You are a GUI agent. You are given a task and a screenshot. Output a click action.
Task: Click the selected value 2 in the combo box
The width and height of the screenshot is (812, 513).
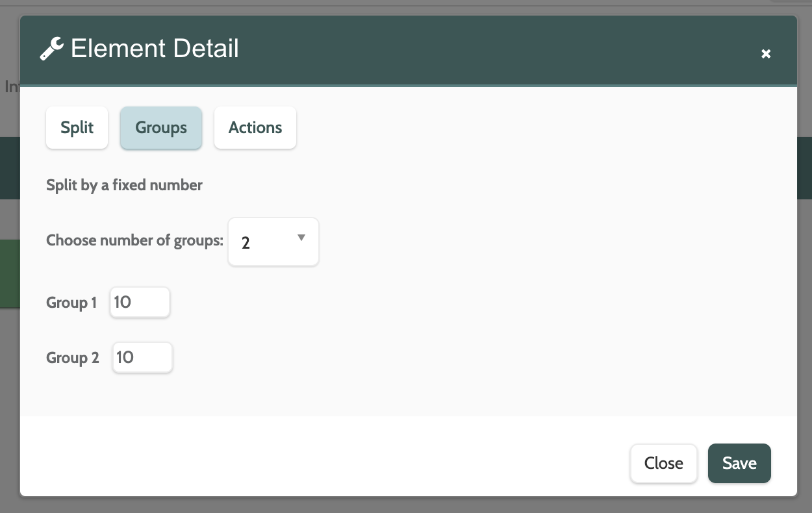(246, 243)
